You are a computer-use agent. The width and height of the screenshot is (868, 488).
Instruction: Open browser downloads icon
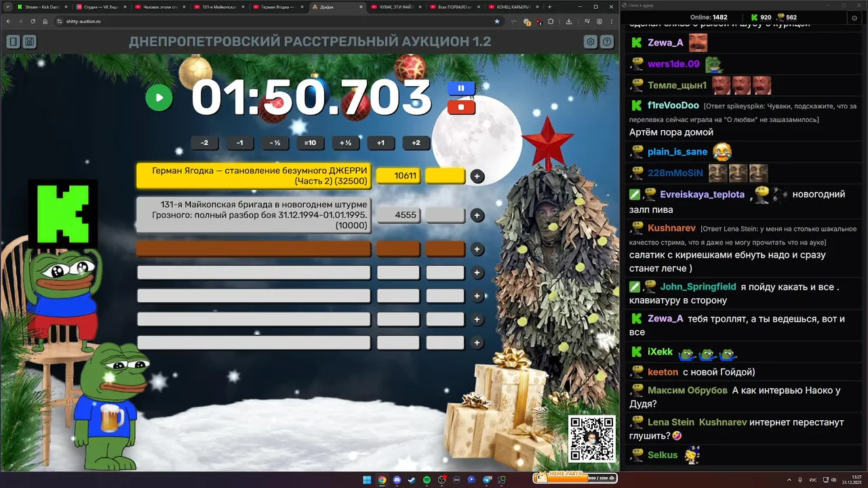(x=568, y=21)
